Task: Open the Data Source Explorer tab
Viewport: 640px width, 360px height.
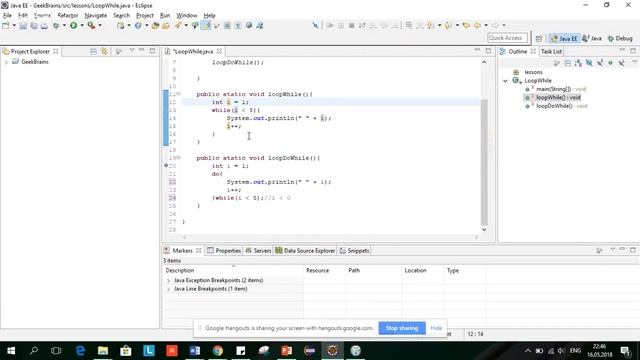Action: (305, 251)
